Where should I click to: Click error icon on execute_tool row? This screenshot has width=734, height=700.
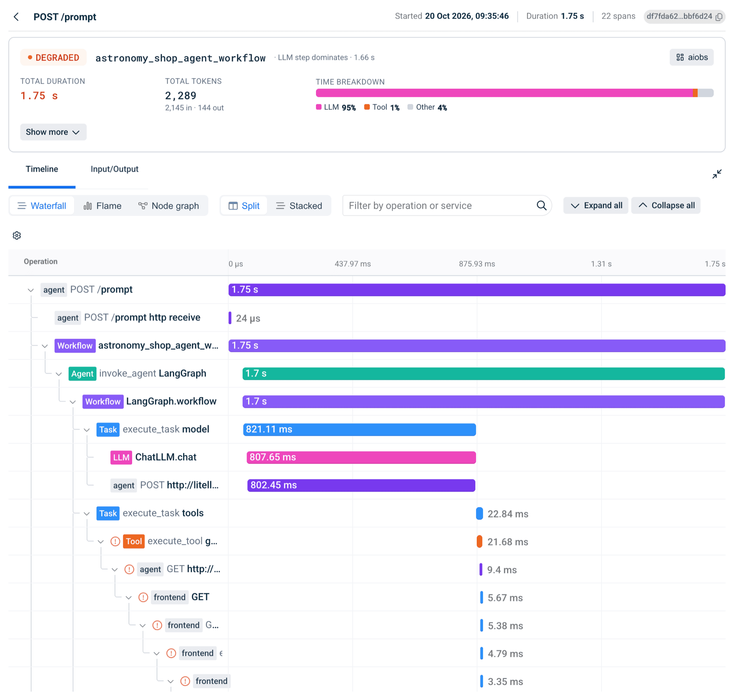point(115,542)
